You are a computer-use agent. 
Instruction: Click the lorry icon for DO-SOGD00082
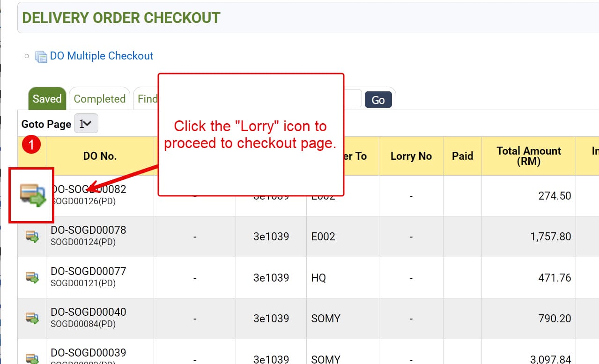32,194
